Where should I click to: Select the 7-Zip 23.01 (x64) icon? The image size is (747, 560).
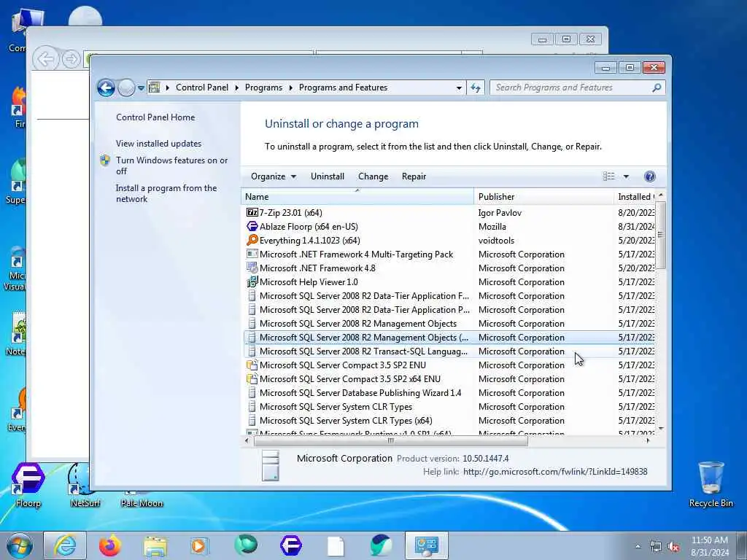click(252, 212)
